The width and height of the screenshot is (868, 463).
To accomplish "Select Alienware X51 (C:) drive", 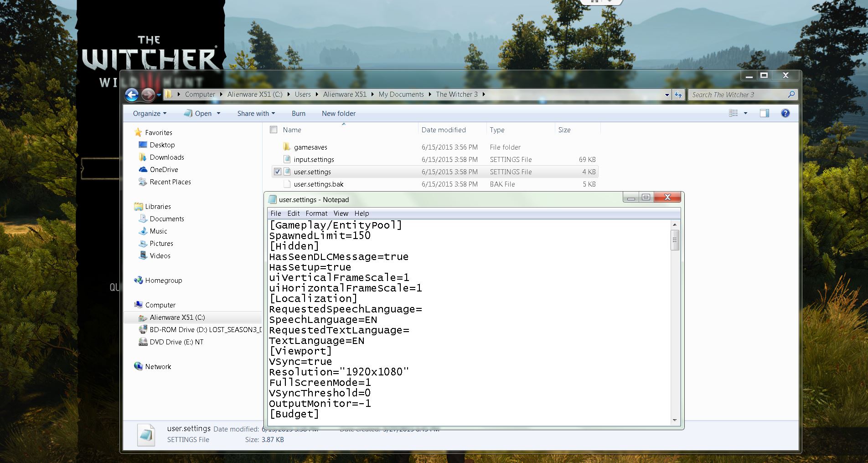I will (177, 317).
